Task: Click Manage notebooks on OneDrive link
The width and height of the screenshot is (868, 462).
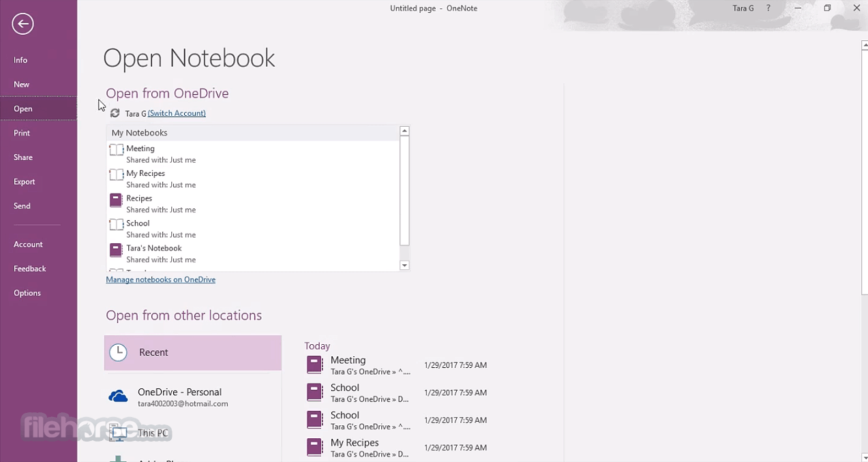Action: pos(161,279)
